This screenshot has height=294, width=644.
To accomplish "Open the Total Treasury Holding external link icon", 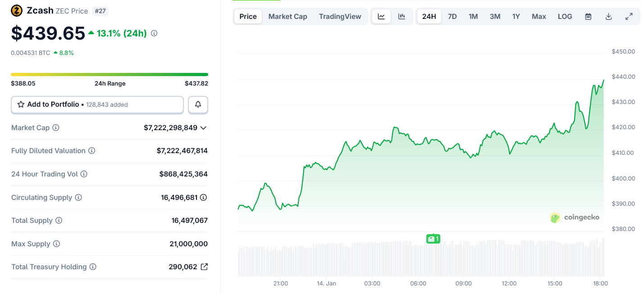I will pyautogui.click(x=204, y=267).
